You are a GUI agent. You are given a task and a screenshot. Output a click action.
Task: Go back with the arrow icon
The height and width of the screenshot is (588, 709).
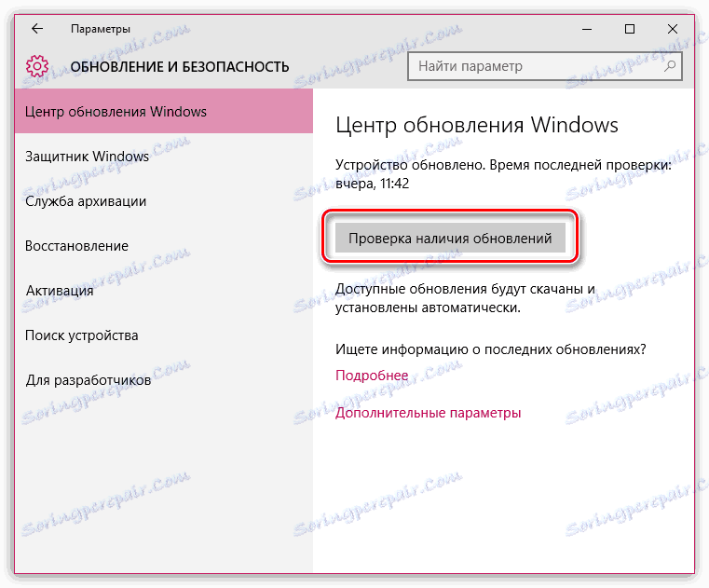point(37,29)
